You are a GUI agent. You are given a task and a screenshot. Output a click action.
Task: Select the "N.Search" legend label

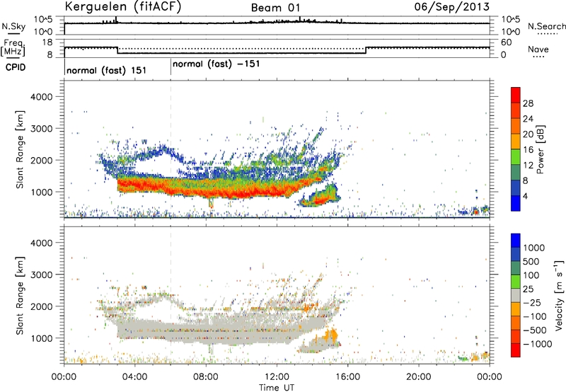click(546, 26)
